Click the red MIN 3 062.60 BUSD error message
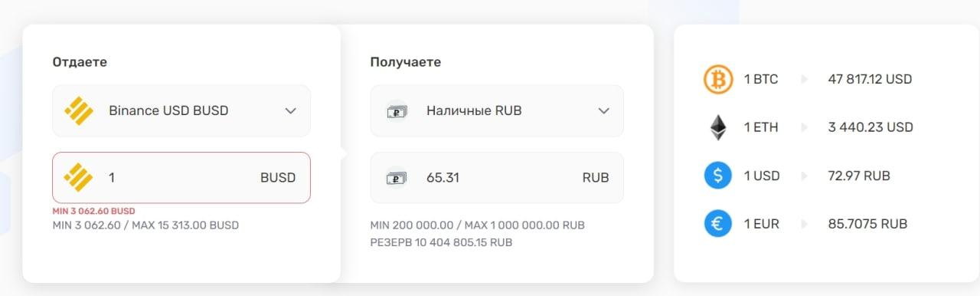 pos(94,210)
